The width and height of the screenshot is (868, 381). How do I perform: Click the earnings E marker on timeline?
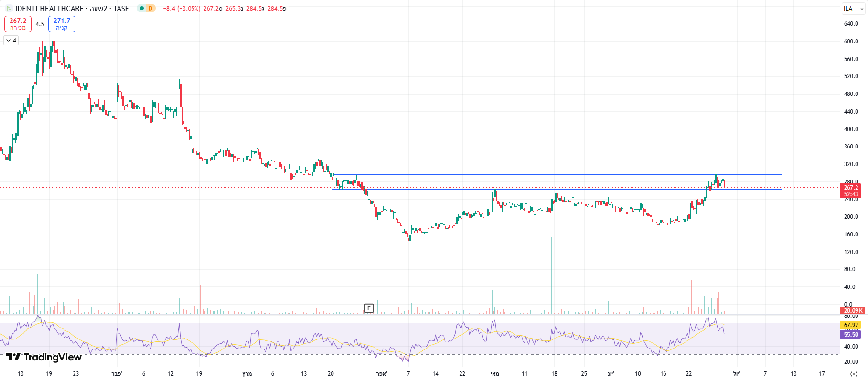369,308
